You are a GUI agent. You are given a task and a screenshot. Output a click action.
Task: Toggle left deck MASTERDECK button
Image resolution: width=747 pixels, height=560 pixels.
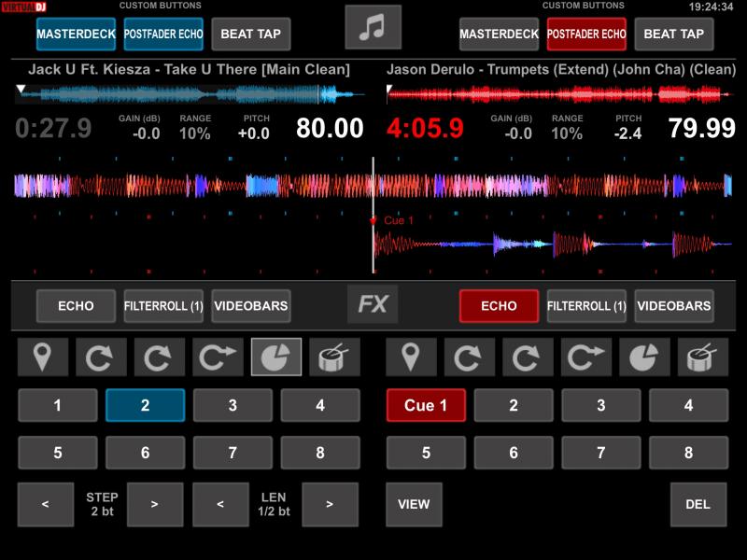point(76,35)
